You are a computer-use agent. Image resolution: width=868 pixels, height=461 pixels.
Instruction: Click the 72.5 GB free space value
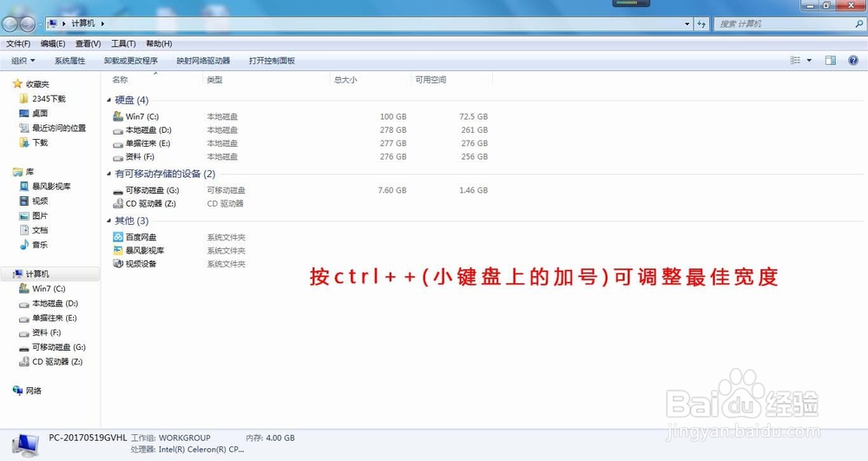coord(473,117)
